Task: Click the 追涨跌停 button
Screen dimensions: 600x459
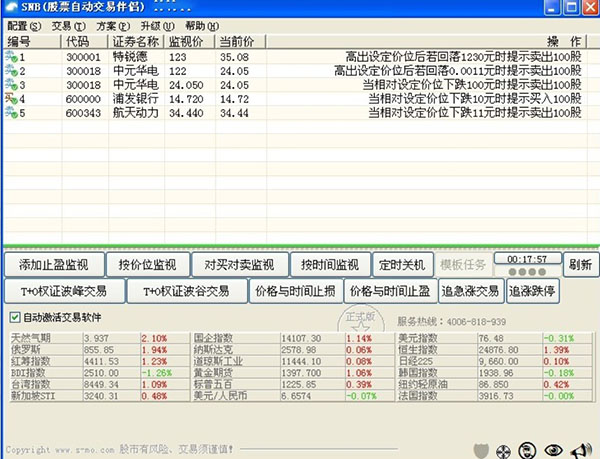Action: (532, 291)
